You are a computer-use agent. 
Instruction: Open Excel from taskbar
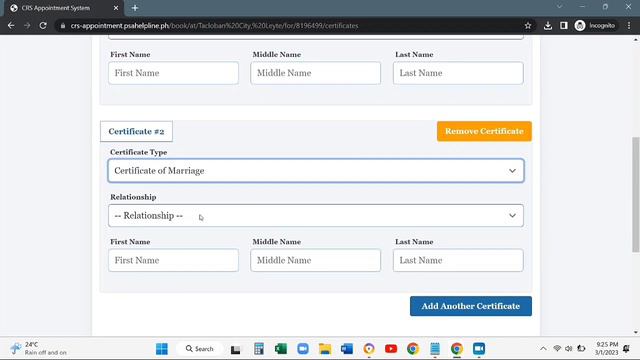[x=281, y=349]
